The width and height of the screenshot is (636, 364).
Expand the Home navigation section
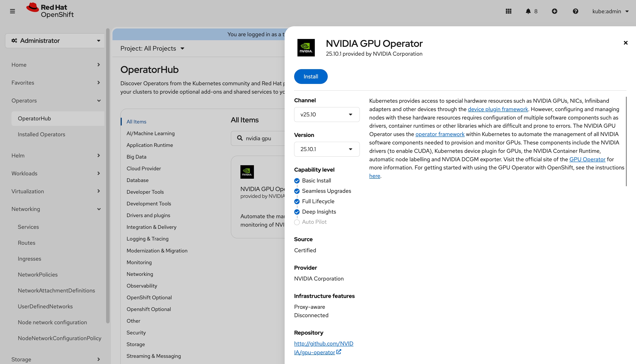[56, 65]
